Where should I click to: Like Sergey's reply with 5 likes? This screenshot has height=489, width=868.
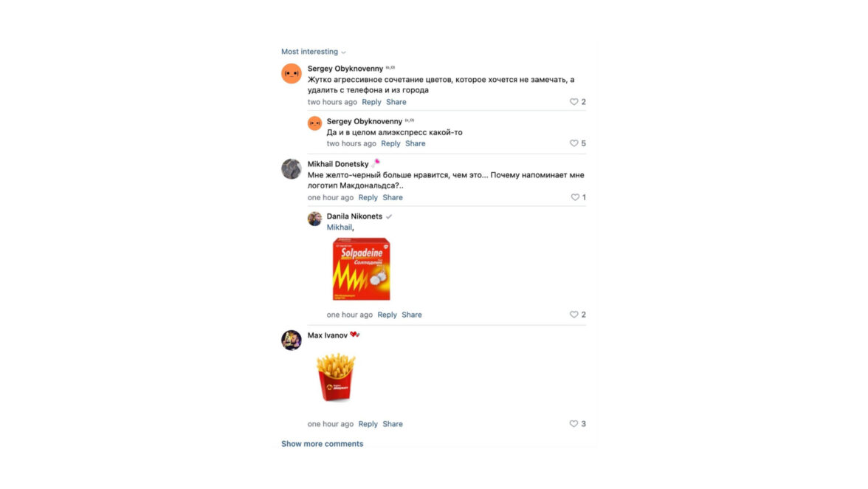pos(573,143)
